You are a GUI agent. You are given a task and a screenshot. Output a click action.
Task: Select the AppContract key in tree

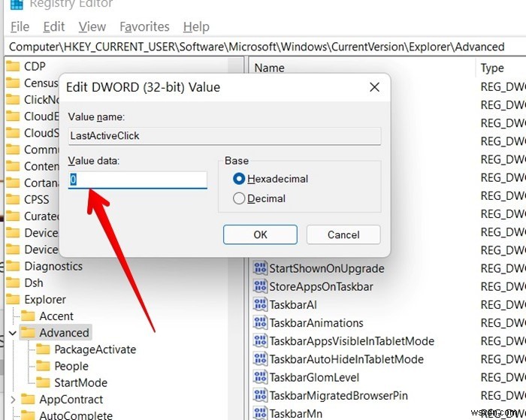click(71, 399)
